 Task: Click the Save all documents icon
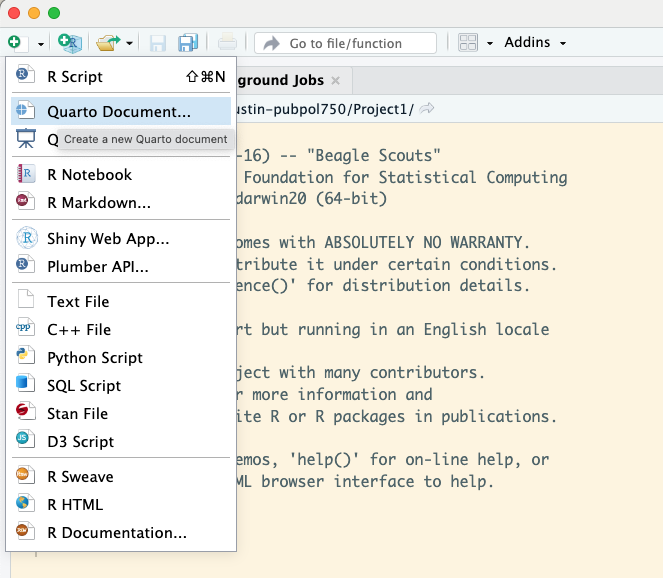click(x=188, y=43)
